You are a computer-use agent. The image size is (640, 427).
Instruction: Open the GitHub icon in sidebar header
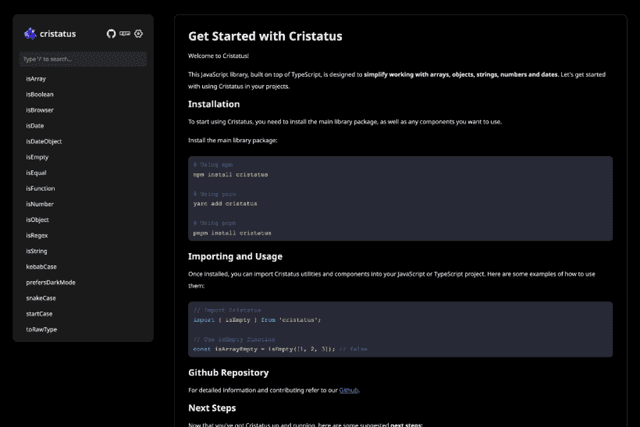click(x=111, y=34)
